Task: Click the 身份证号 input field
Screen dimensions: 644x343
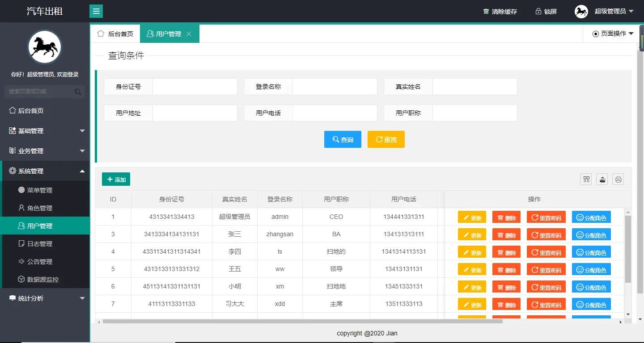Action: point(195,86)
